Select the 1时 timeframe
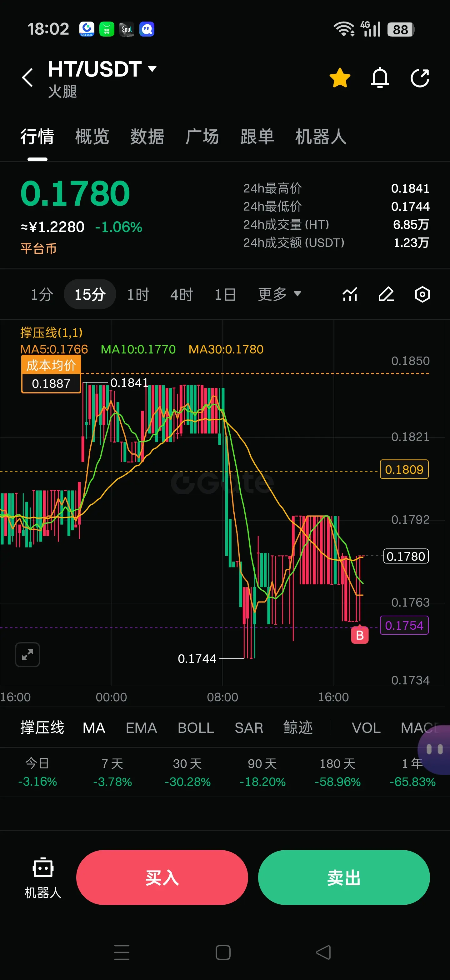The width and height of the screenshot is (450, 980). point(138,294)
